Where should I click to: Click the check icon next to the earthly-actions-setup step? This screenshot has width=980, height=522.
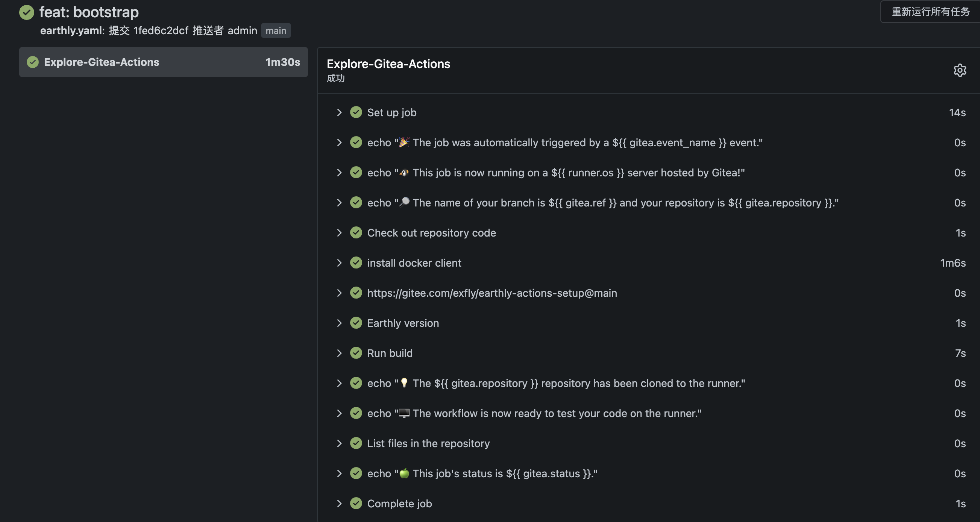356,293
